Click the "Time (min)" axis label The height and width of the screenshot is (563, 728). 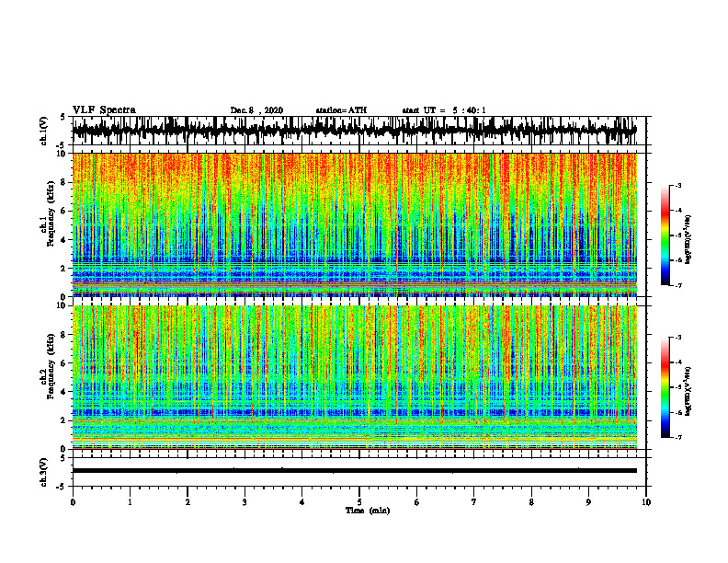point(368,511)
